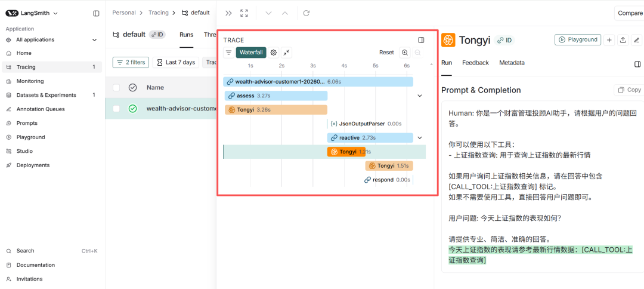This screenshot has height=289, width=644.
Task: Expand the All applications selector
Action: click(x=52, y=40)
